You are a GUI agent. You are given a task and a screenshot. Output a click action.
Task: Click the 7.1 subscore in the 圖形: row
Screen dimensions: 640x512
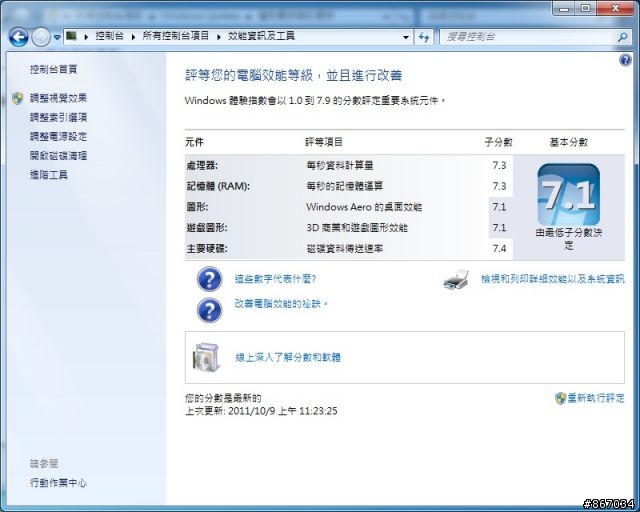coord(499,207)
